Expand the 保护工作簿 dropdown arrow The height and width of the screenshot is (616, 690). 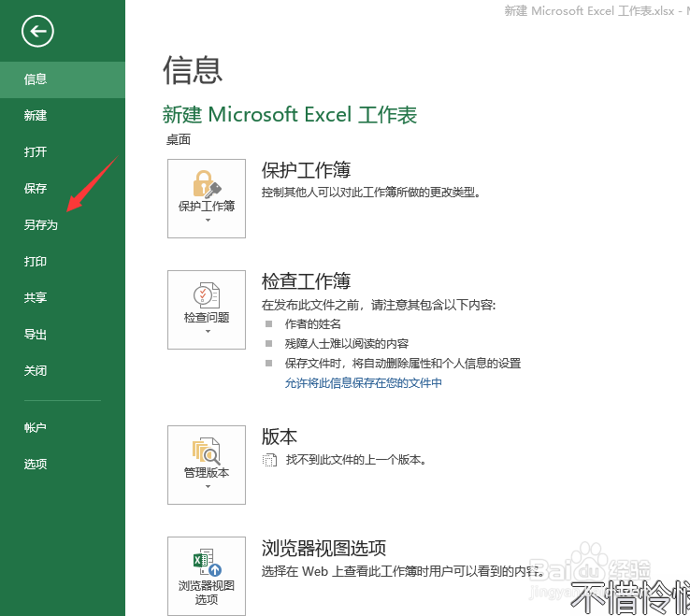click(208, 220)
